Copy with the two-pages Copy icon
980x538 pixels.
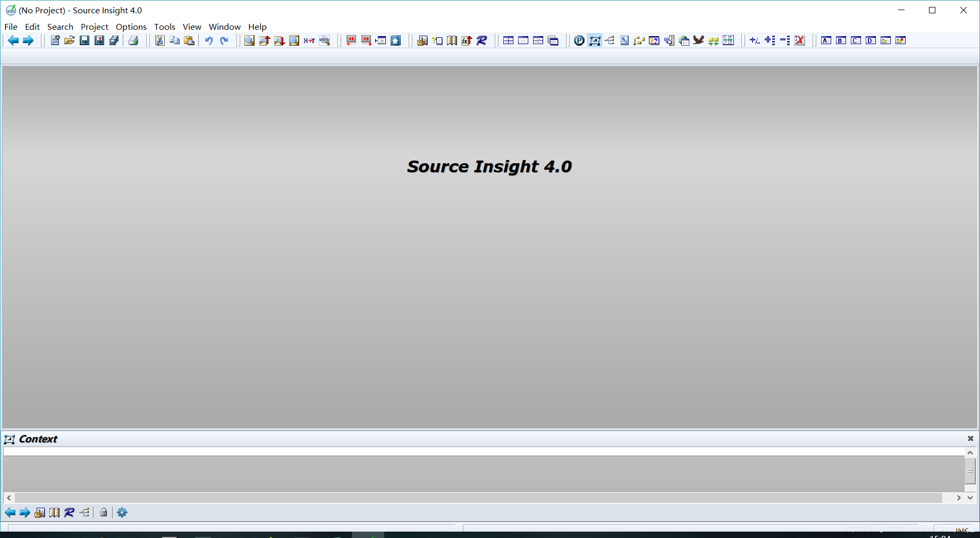(174, 40)
